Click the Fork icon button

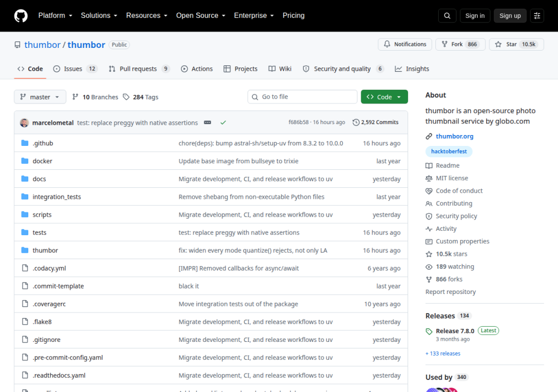[x=445, y=44]
